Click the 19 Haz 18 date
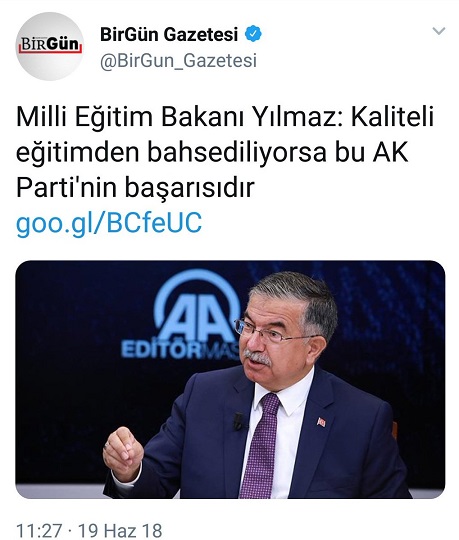 [x=120, y=530]
